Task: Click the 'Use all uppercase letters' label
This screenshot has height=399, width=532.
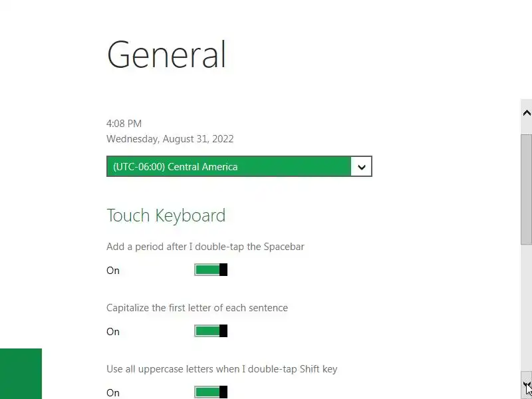Action: click(221, 369)
